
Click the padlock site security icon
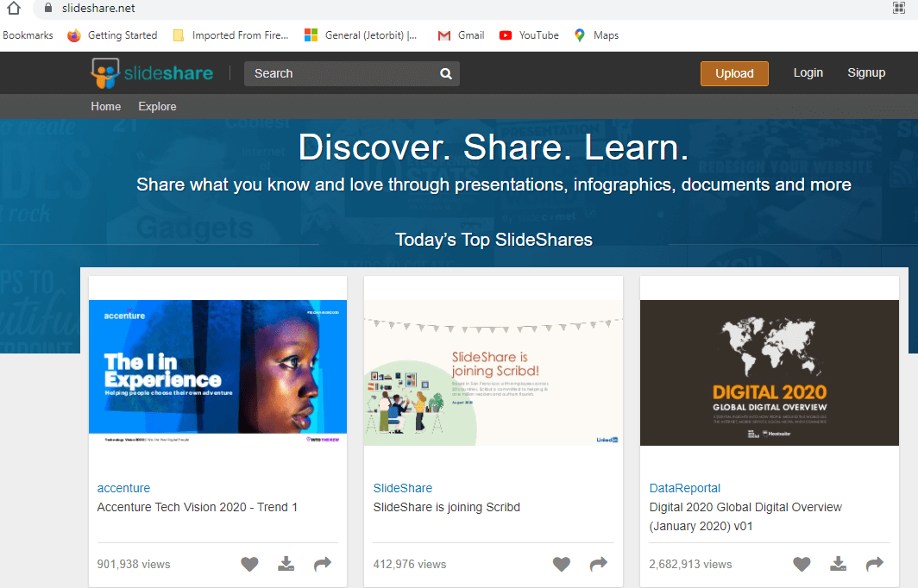click(48, 9)
